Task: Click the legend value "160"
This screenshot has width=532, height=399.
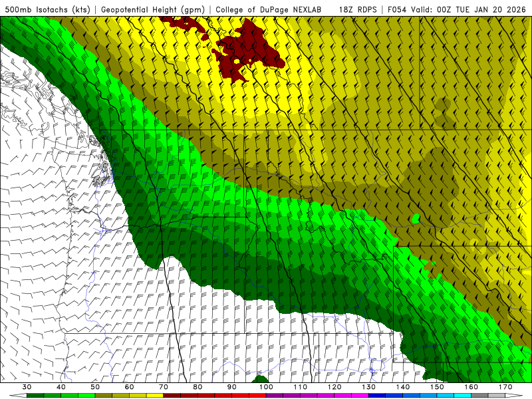Action: 471,387
